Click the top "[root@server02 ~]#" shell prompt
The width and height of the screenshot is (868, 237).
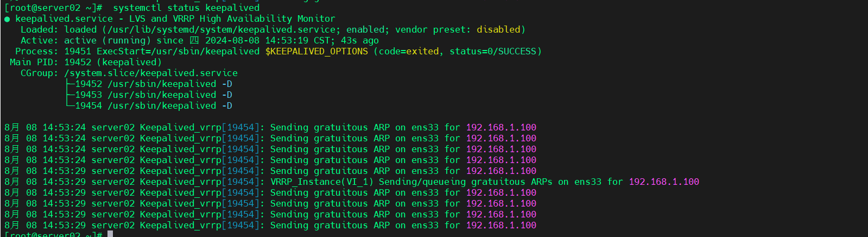coord(53,8)
